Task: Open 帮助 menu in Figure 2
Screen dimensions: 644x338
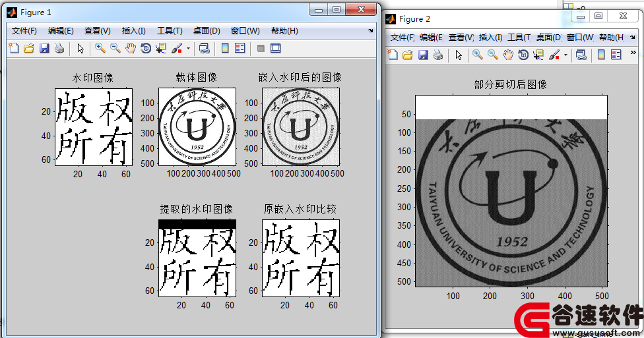Action: coord(612,38)
